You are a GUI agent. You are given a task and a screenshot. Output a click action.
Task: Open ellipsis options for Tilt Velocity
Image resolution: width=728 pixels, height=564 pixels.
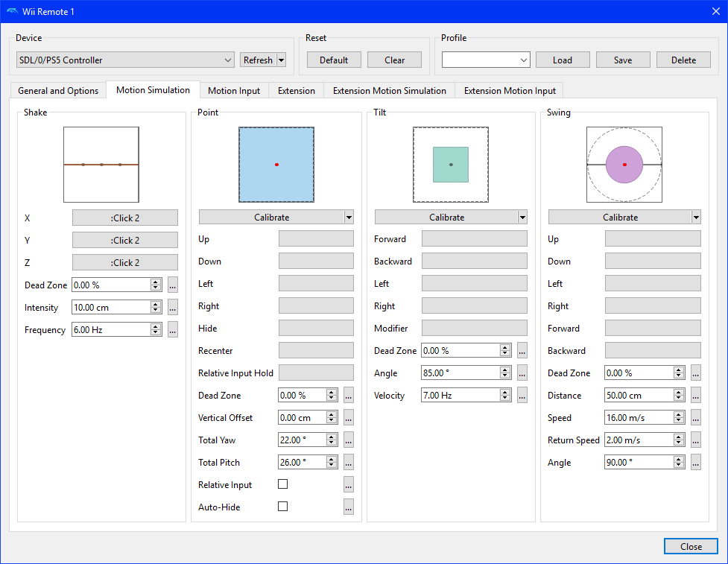tap(522, 395)
